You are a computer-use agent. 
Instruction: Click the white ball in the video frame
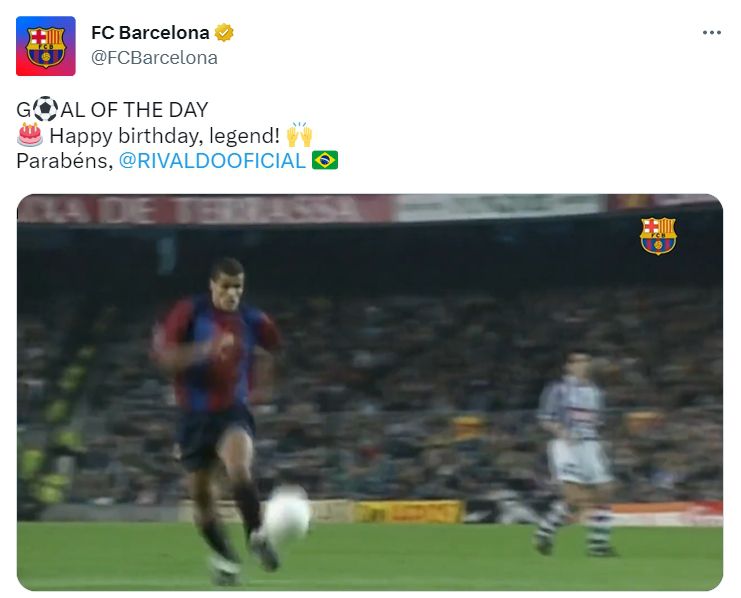287,515
